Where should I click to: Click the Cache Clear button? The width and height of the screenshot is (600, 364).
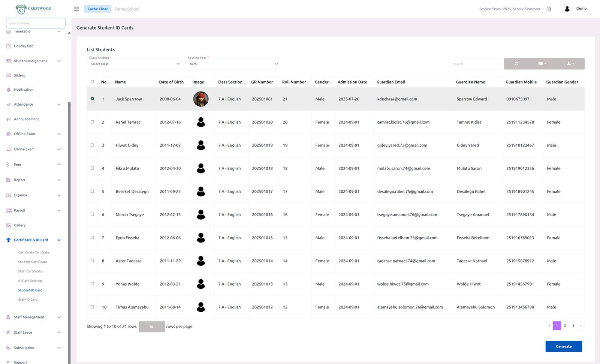point(97,9)
